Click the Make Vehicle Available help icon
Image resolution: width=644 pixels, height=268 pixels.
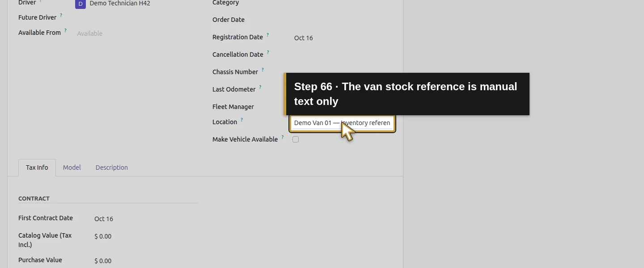pos(283,137)
